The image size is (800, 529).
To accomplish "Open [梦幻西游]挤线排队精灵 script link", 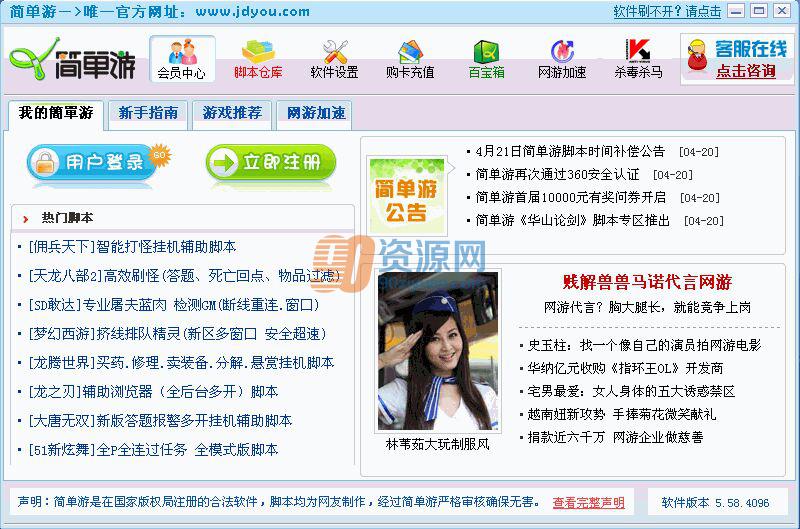I will pos(177,334).
